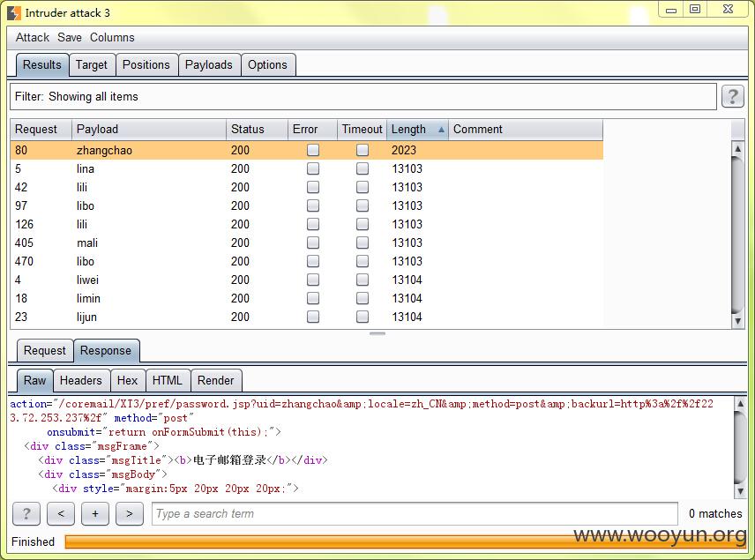755x560 pixels.
Task: Switch to the Payloads tab
Action: tap(208, 65)
